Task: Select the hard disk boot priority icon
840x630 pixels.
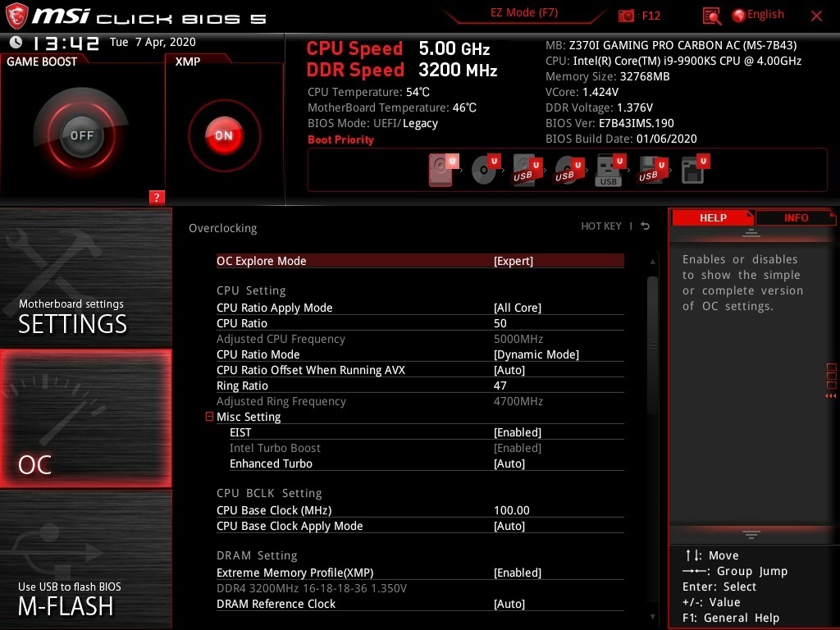Action: click(444, 170)
